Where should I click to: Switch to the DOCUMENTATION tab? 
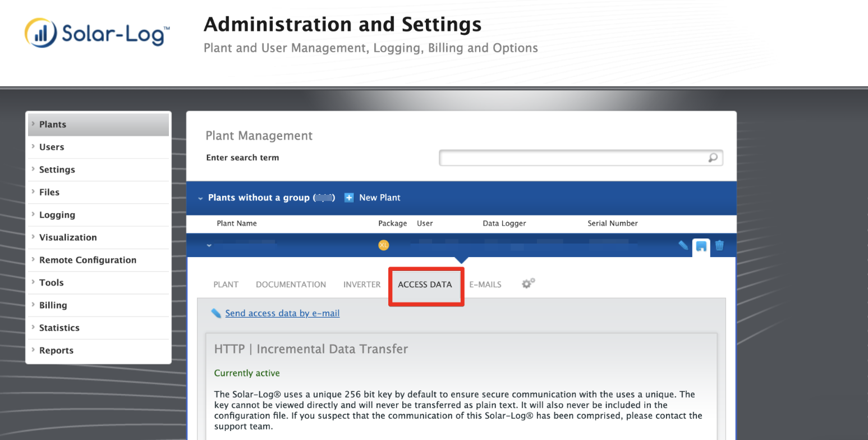[x=291, y=285]
